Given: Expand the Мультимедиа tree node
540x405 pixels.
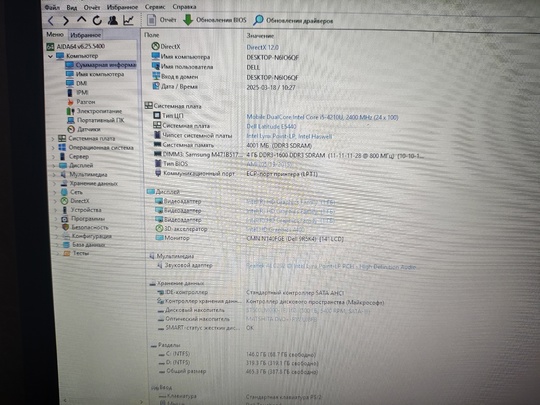Looking at the screenshot, I should pos(54,175).
